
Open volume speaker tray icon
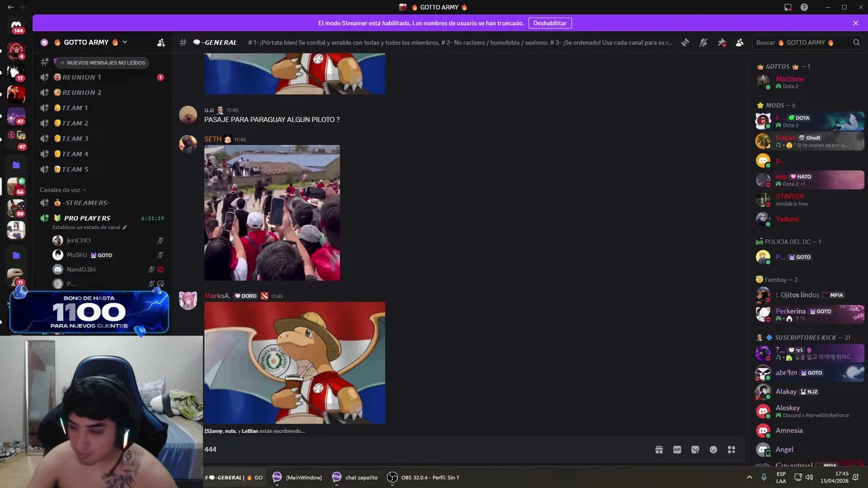click(x=810, y=477)
